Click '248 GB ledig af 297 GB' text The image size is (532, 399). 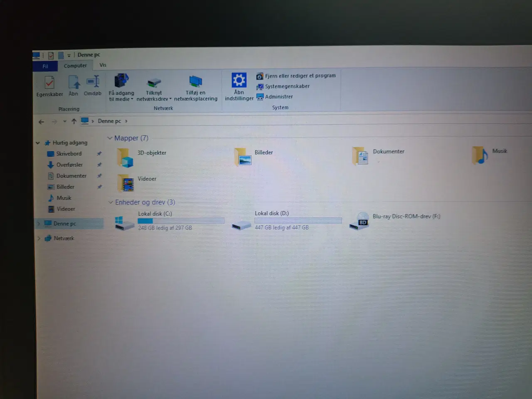coord(165,228)
